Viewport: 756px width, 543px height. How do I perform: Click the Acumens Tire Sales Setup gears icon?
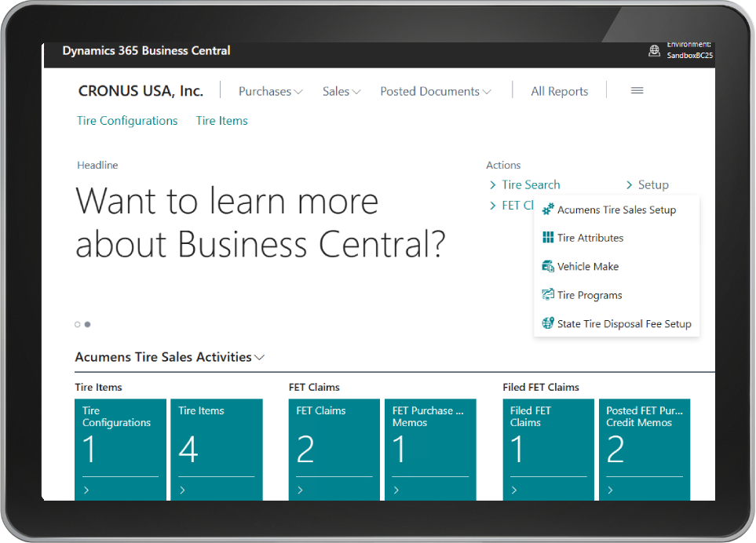tap(548, 210)
